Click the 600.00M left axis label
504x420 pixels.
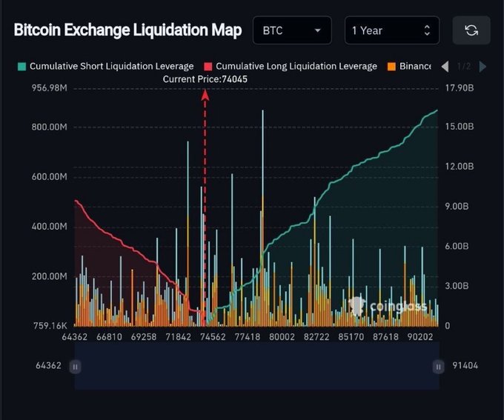pos(50,177)
